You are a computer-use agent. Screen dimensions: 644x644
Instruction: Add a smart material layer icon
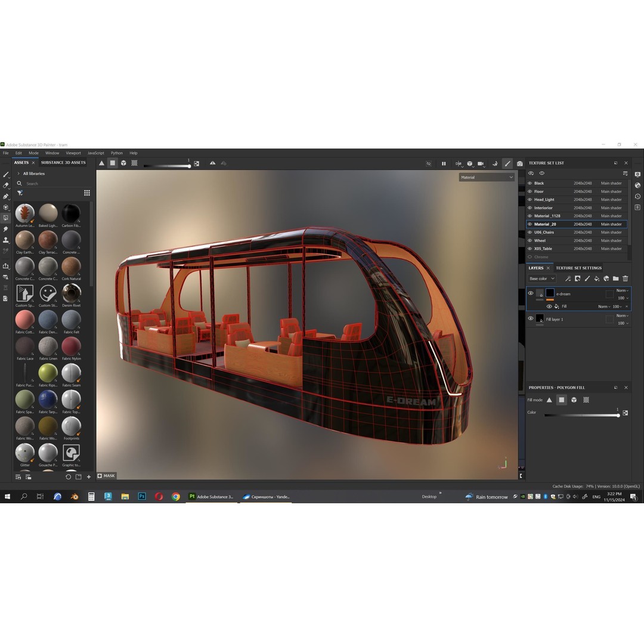pos(606,278)
